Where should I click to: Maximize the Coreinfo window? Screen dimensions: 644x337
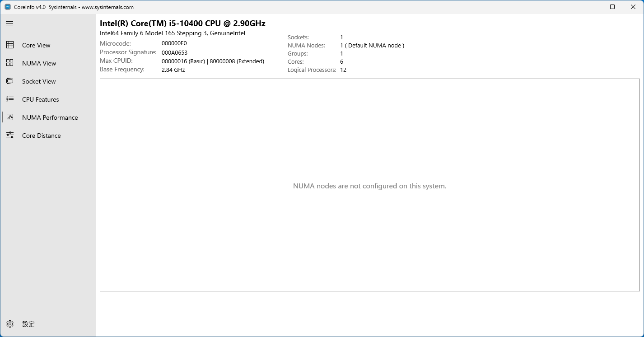(x=612, y=7)
